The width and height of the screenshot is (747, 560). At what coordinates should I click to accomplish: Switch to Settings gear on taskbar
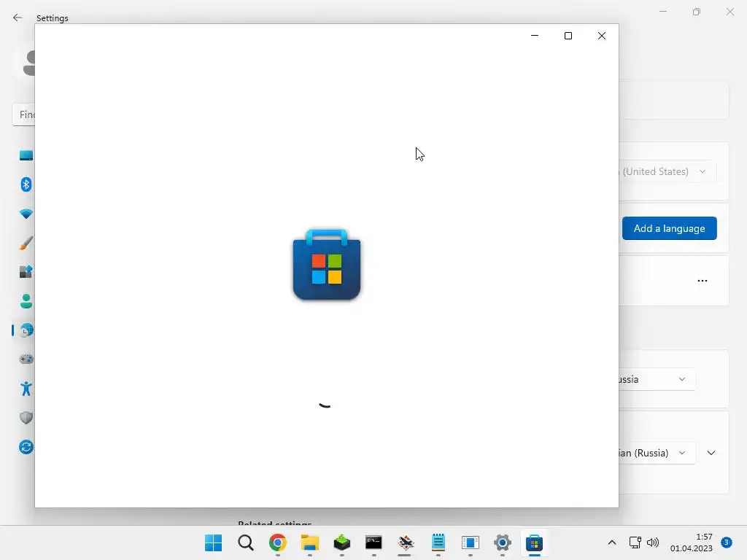pyautogui.click(x=502, y=542)
